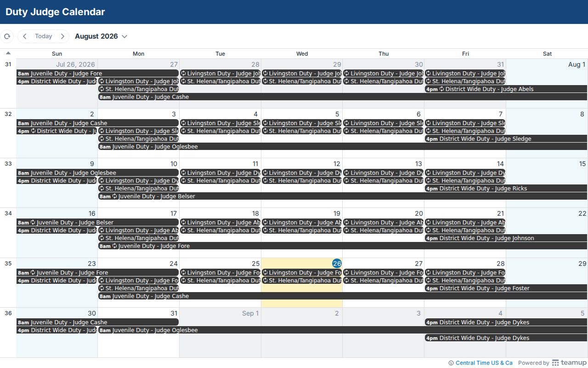
Task: Select today's date number 26
Action: click(337, 264)
